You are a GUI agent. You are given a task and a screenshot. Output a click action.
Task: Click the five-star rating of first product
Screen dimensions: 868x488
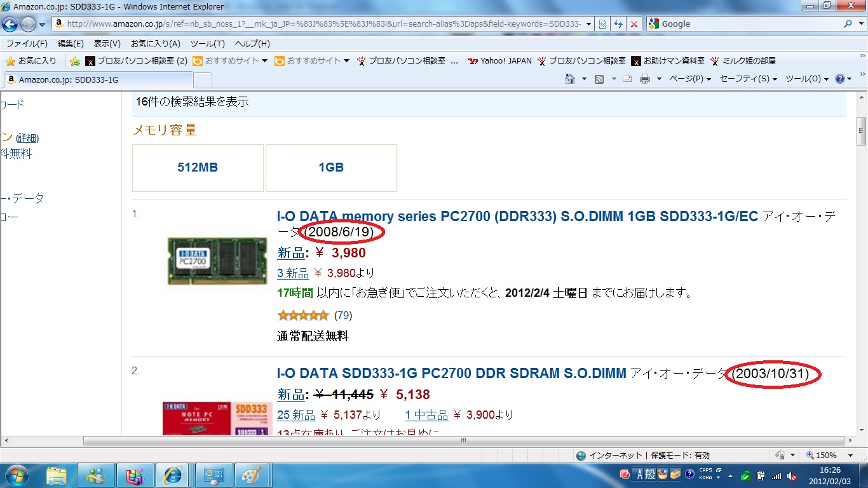click(x=303, y=315)
